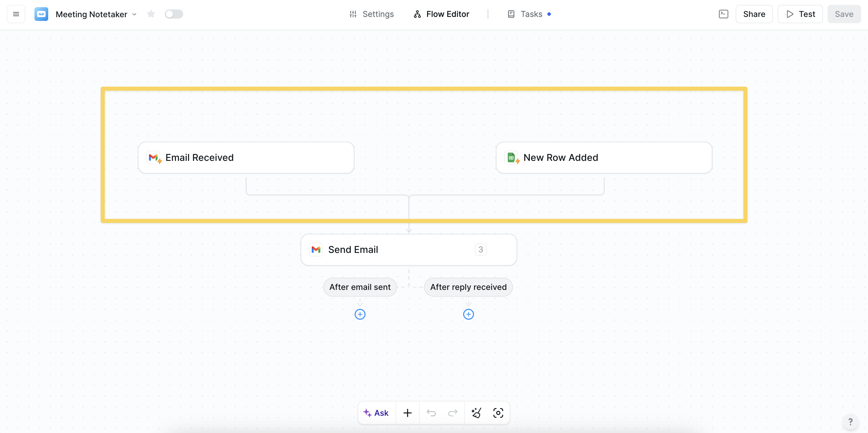Image resolution: width=868 pixels, height=433 pixels.
Task: Star the Meeting Notetaker workflow
Action: coord(151,14)
